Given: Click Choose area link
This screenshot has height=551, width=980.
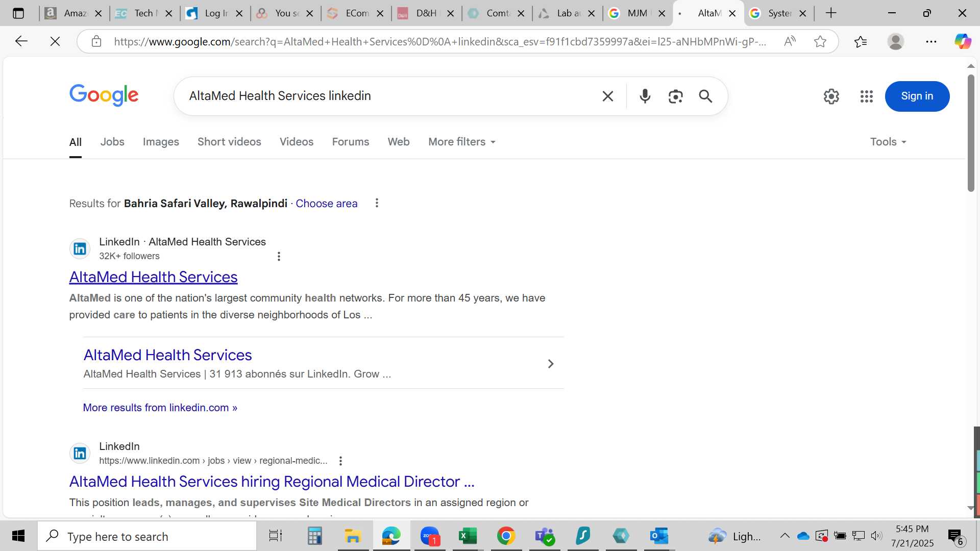Looking at the screenshot, I should point(327,204).
